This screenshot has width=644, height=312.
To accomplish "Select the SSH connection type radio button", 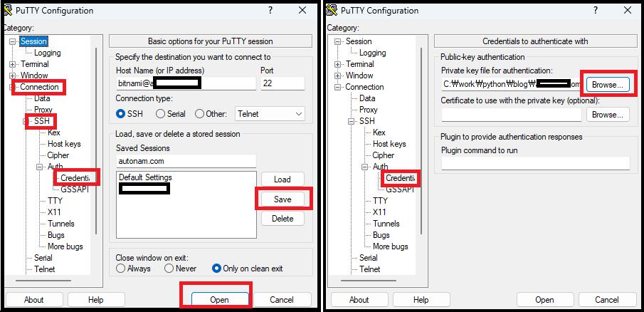I will [120, 114].
